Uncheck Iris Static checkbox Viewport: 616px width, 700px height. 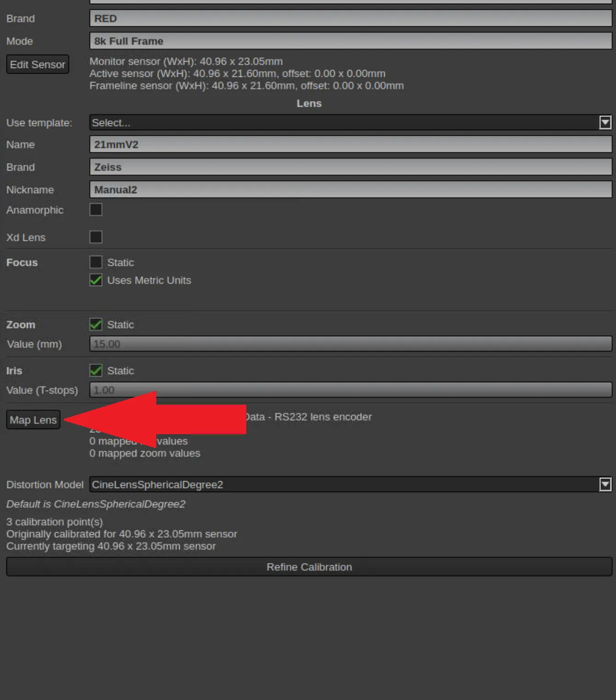[x=96, y=370]
